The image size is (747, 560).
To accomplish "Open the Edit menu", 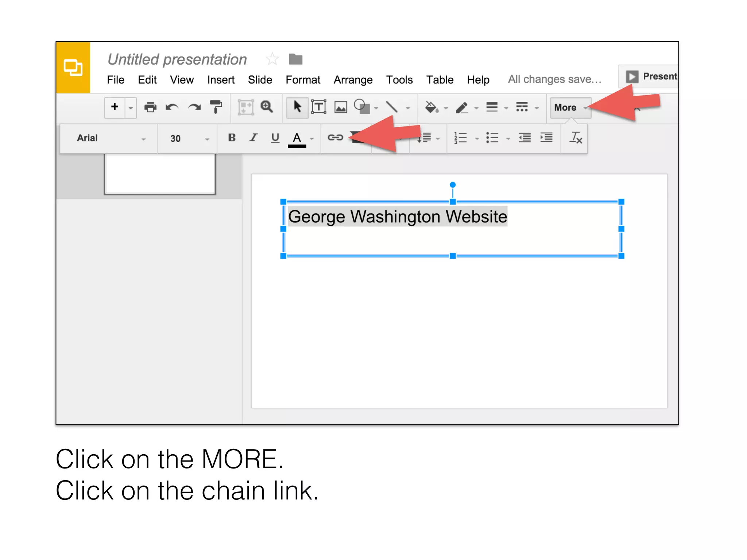I will tap(147, 80).
